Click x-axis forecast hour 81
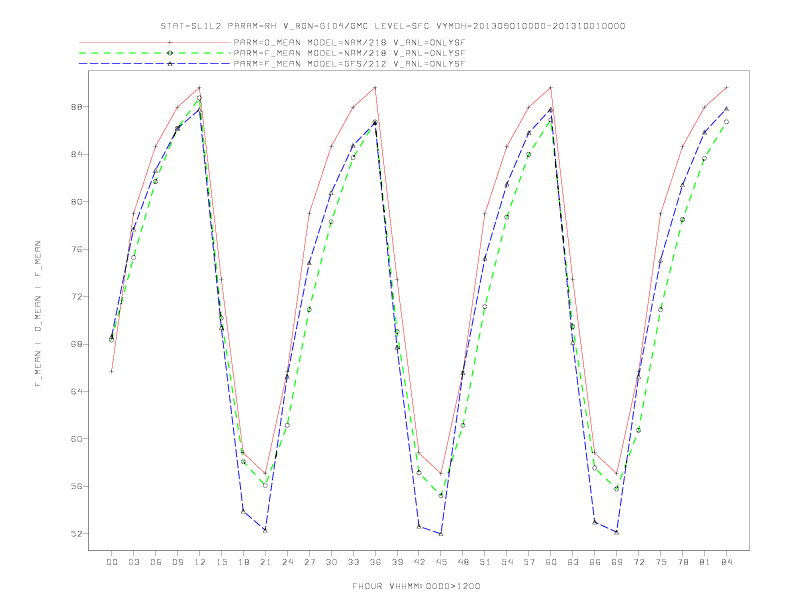 pyautogui.click(x=705, y=562)
